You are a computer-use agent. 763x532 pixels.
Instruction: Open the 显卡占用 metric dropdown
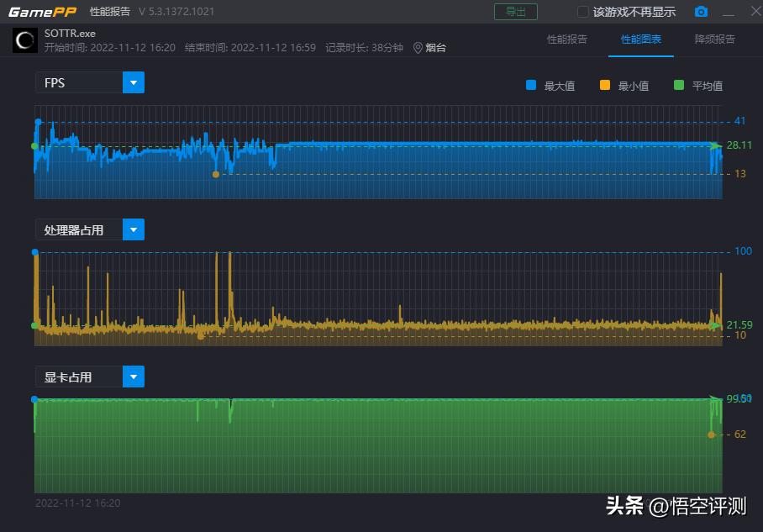point(134,376)
